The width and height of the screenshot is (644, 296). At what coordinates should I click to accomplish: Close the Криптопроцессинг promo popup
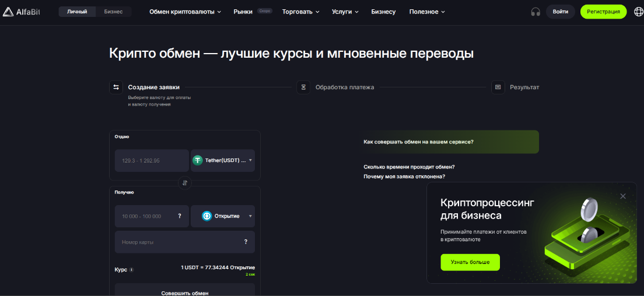click(x=622, y=196)
